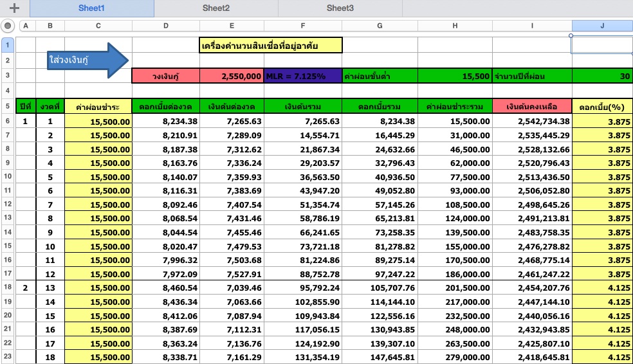Select row 5 header
Screen dimensions: 633x364
click(x=8, y=107)
